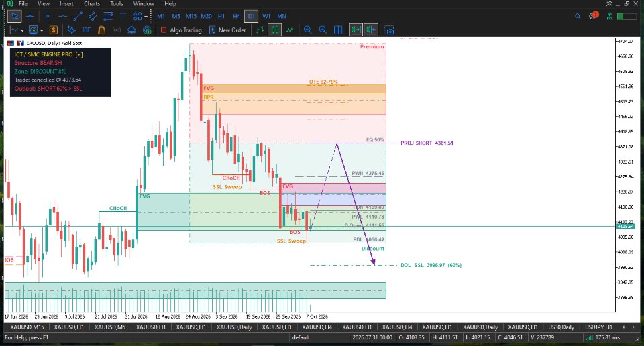Switch chart to bar chart mode

click(x=260, y=30)
